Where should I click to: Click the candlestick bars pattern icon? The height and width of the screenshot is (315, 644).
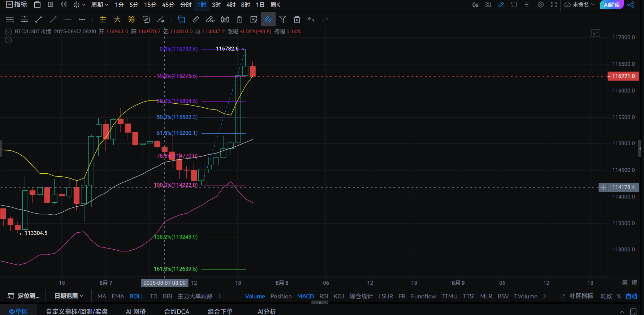pos(225,20)
